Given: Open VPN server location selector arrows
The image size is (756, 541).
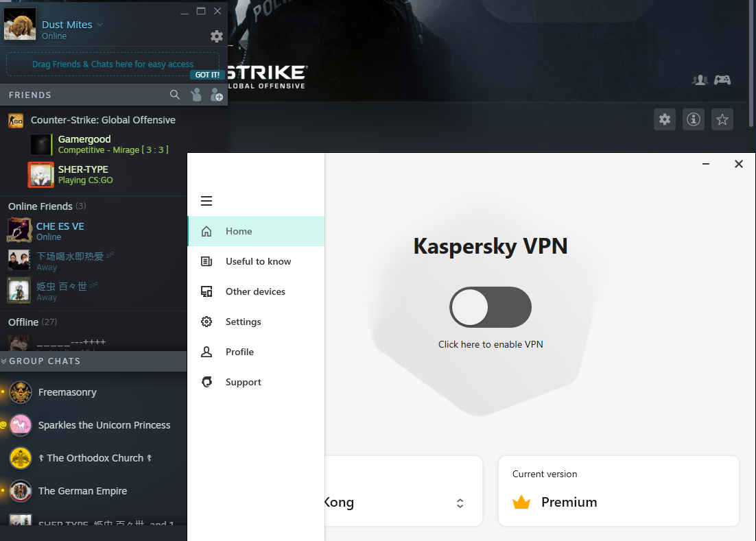Looking at the screenshot, I should point(460,503).
